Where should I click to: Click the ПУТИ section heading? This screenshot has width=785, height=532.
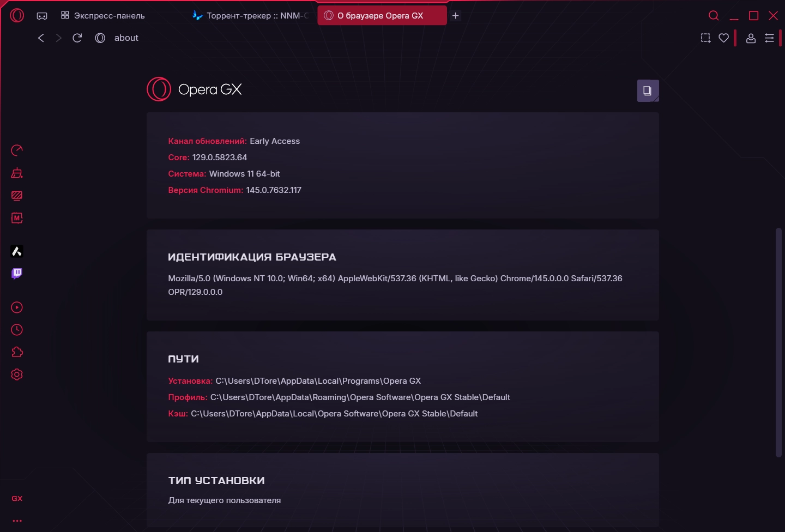click(183, 359)
